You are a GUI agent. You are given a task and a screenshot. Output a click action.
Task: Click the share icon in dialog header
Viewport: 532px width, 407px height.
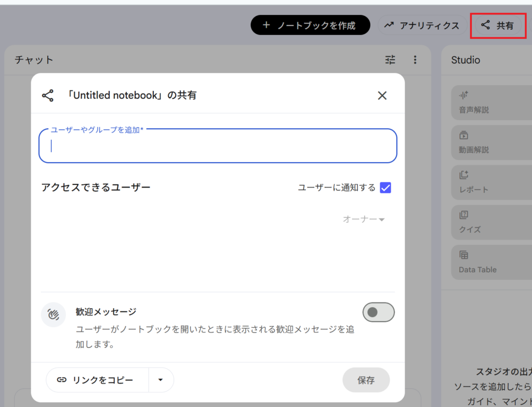pyautogui.click(x=48, y=95)
